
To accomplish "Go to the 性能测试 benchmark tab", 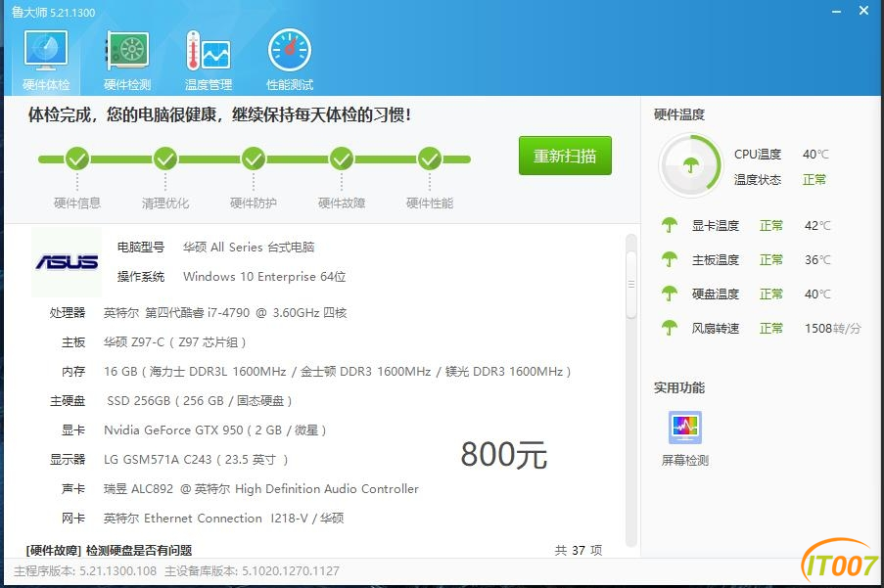I will click(289, 61).
